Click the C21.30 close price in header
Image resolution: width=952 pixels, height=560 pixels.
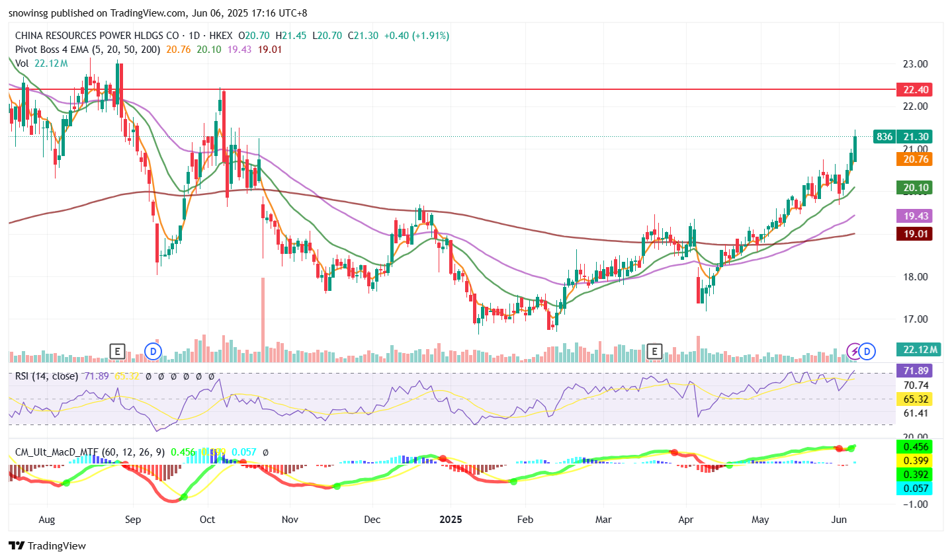(x=363, y=36)
